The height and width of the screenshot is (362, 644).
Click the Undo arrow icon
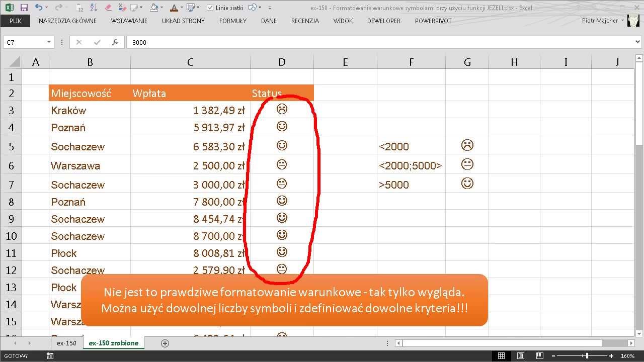pos(39,8)
